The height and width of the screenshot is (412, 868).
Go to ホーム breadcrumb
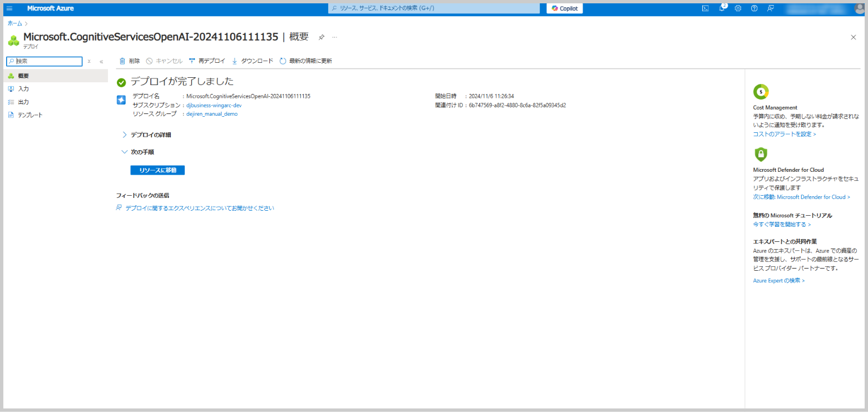15,23
